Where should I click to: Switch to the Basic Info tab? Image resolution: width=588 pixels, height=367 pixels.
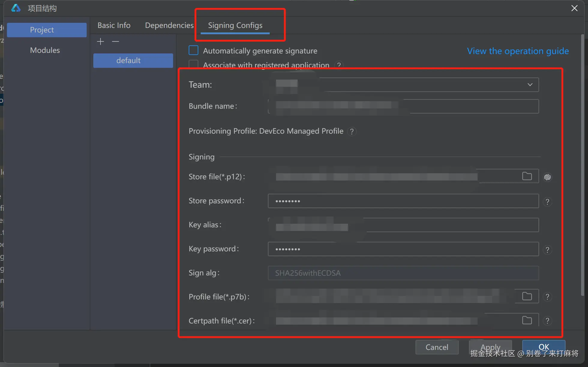click(114, 25)
